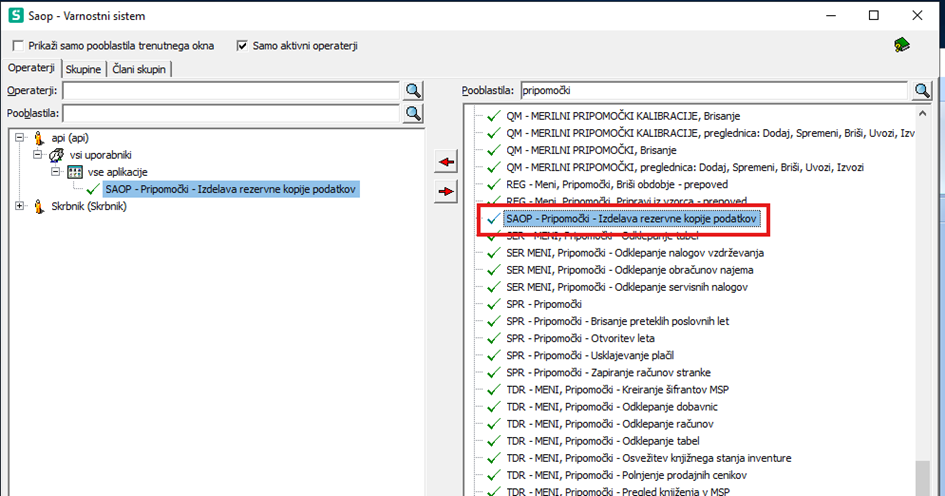This screenshot has height=496, width=945.
Task: Click the permissions list scroll up arrow
Action: [x=922, y=113]
